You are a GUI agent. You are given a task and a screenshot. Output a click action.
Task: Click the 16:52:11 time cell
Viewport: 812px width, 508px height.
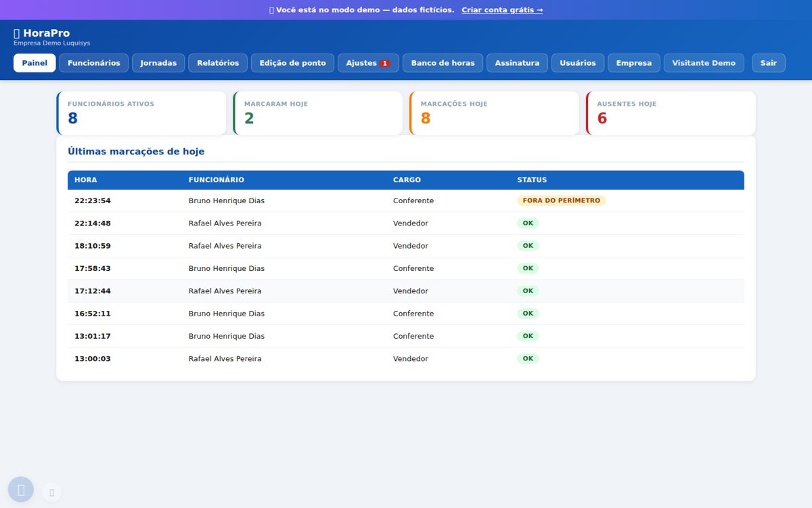[93, 314]
